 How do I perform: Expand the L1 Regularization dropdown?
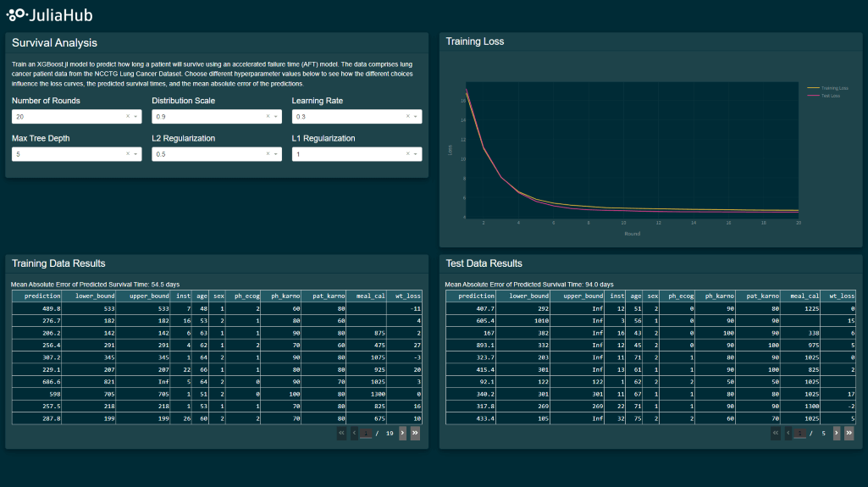click(415, 154)
